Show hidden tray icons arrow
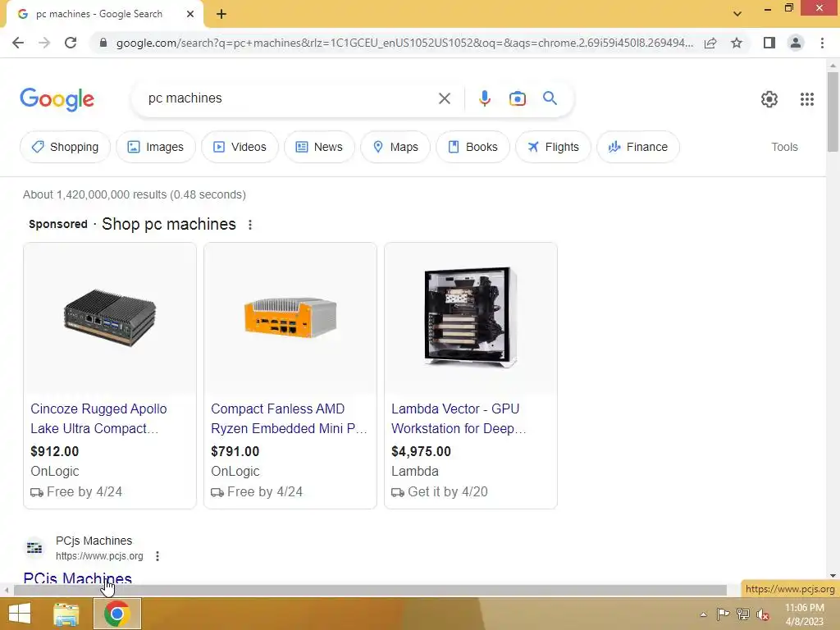Screen dimensions: 840x630 (x=703, y=614)
